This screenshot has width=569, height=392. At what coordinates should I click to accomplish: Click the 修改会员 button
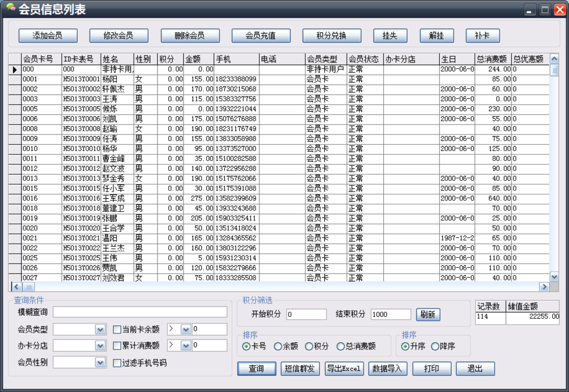click(118, 36)
